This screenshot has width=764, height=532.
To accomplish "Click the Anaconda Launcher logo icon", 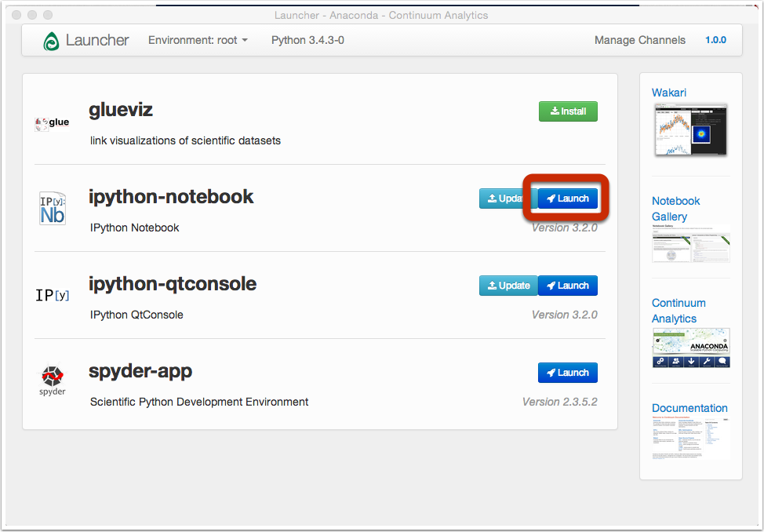I will (51, 41).
